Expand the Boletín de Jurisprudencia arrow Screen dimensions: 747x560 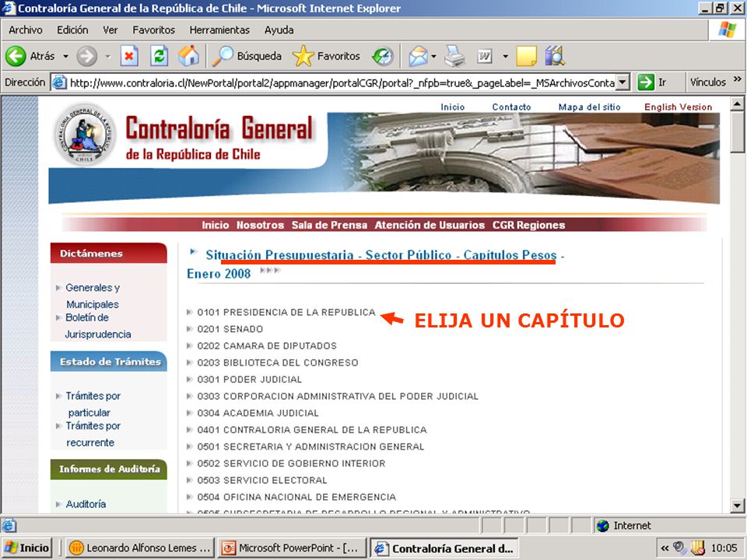(x=58, y=317)
